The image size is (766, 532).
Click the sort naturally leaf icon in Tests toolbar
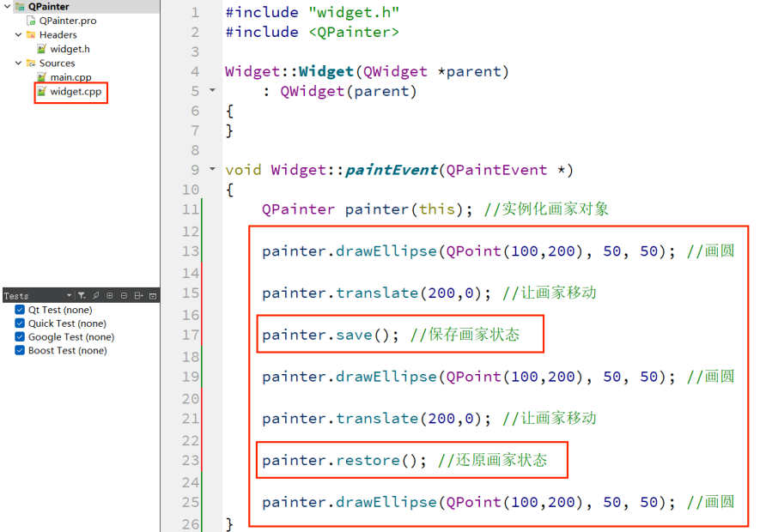(96, 296)
